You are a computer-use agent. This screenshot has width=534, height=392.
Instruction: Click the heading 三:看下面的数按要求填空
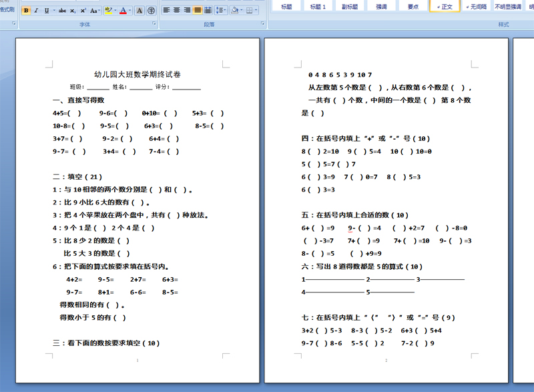click(x=106, y=343)
